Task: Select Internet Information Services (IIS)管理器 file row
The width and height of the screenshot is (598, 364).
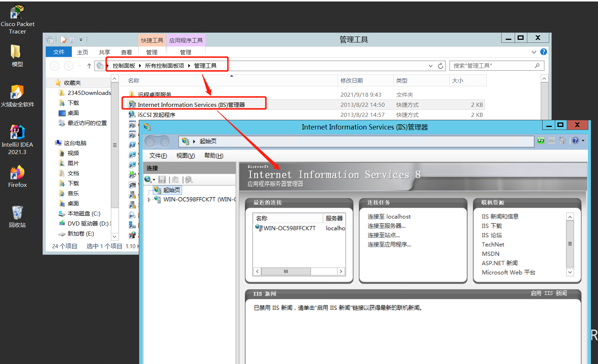Action: pyautogui.click(x=306, y=105)
